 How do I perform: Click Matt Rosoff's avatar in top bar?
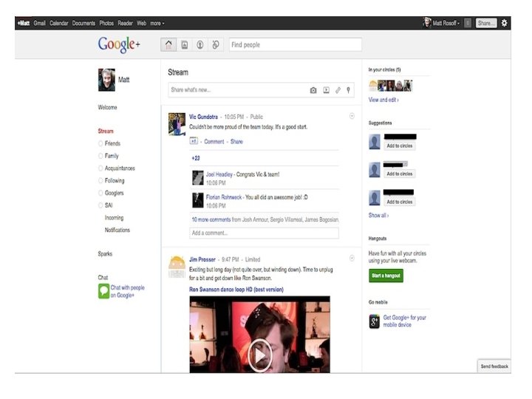427,23
